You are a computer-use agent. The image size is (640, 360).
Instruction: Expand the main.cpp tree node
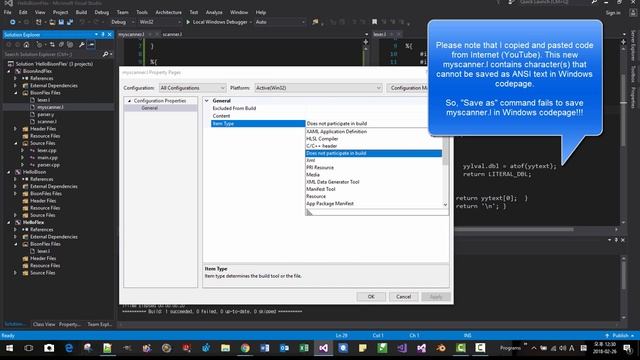22,158
